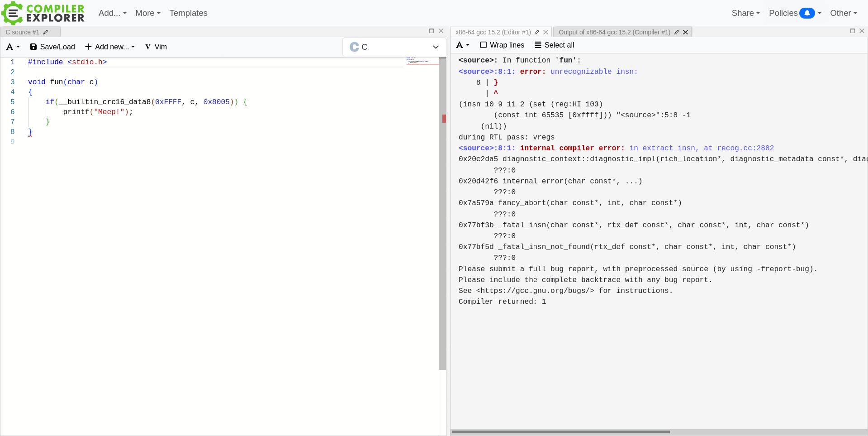868x436 pixels.
Task: Close the x86-64 gcc 15.2 compiler tab
Action: (x=546, y=32)
